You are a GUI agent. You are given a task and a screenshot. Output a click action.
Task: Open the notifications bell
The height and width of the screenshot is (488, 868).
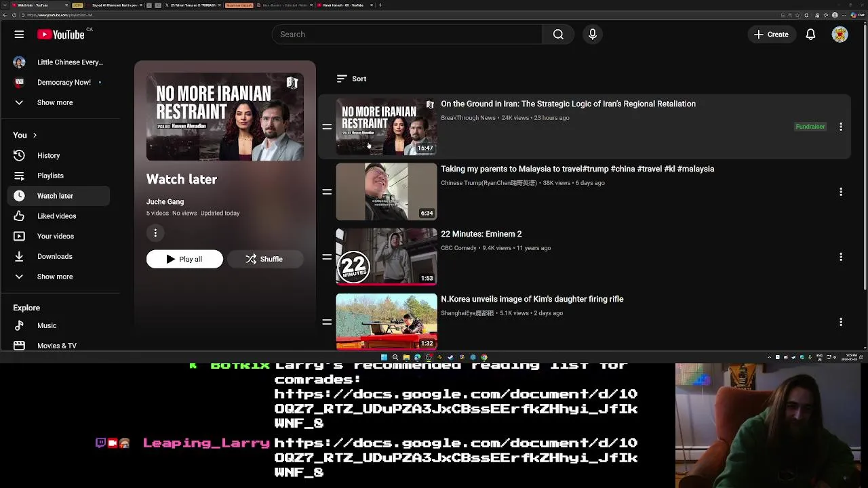(x=810, y=35)
